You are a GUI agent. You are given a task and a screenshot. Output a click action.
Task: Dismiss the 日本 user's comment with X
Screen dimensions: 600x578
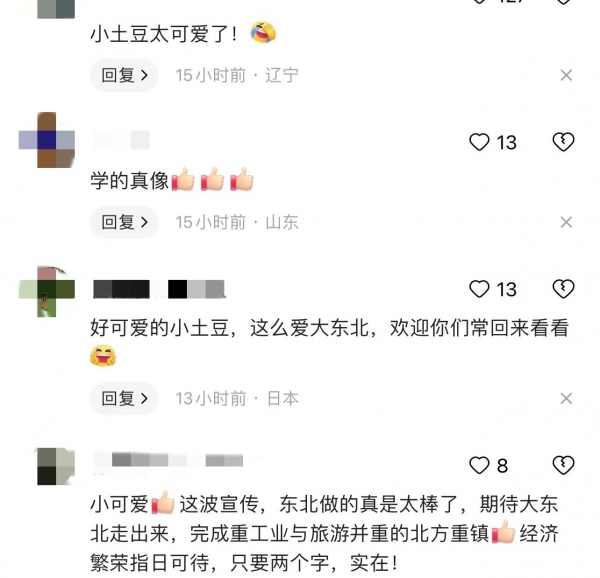(x=566, y=399)
